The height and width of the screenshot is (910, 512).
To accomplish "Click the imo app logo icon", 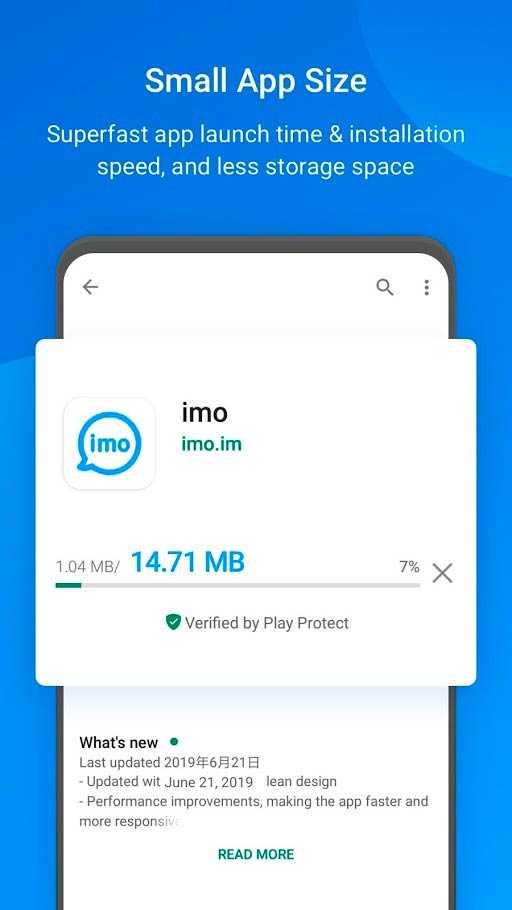I will (109, 444).
